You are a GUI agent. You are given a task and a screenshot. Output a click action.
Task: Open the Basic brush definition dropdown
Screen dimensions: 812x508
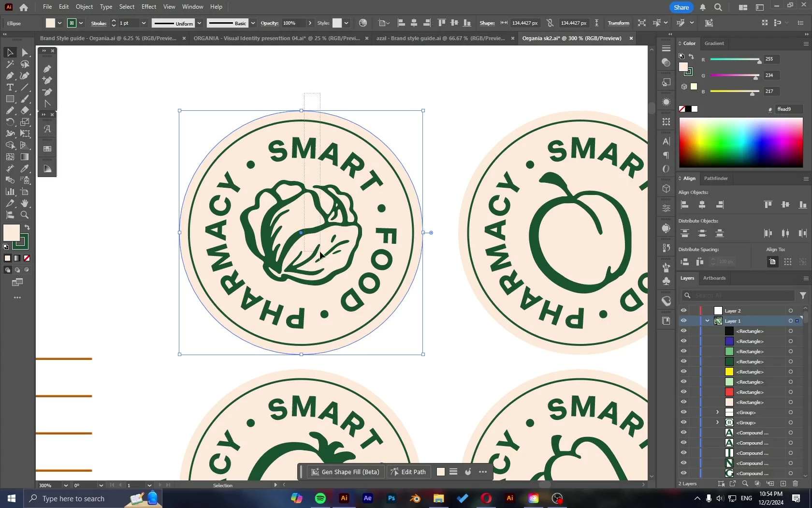tap(253, 23)
